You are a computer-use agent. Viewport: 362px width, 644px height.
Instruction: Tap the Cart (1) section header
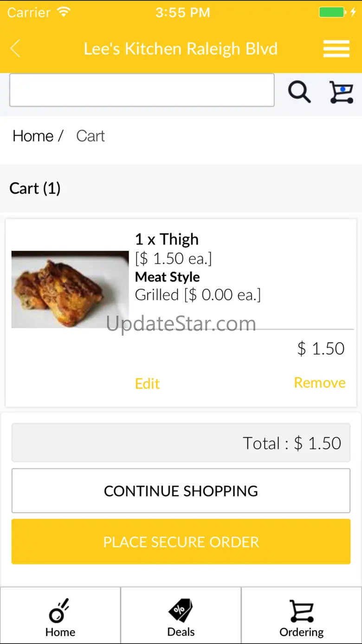click(35, 189)
